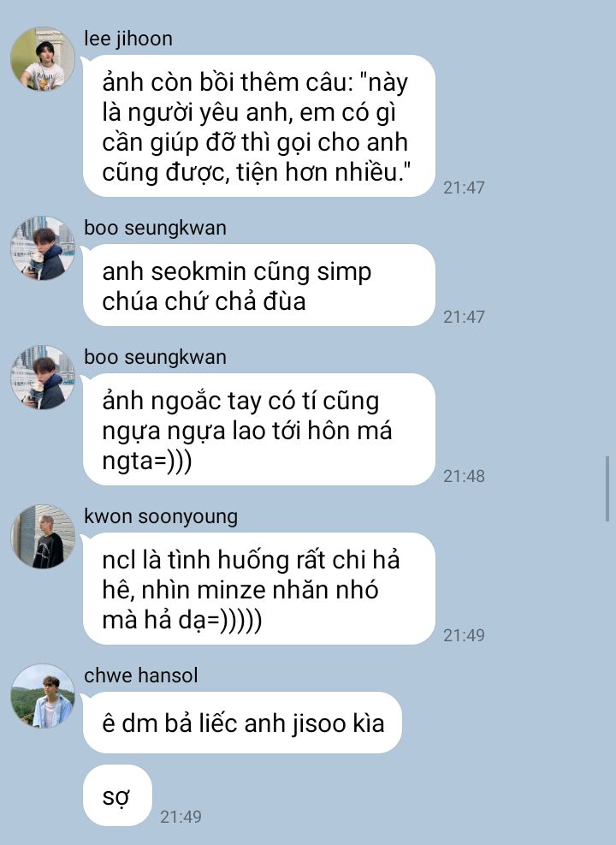Viewport: 616px width, 845px height.
Task: Click the 21:49 timestamp beside the "sợ" bubble
Action: (x=181, y=817)
